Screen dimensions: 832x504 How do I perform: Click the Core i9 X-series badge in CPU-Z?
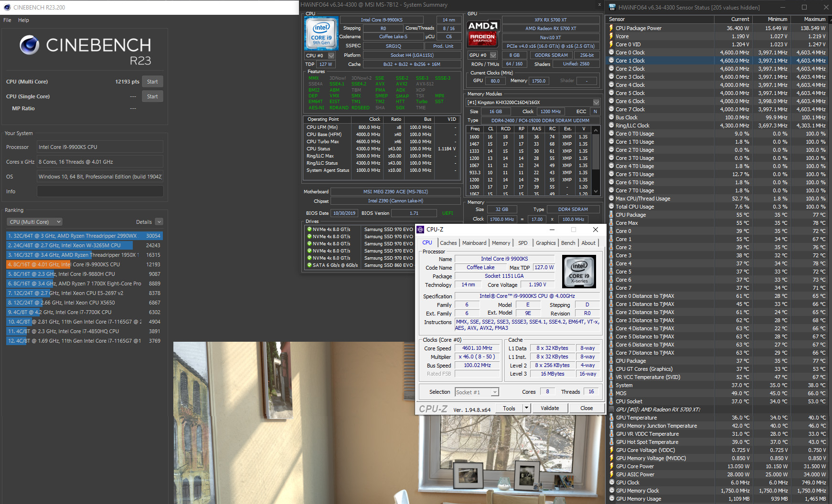579,272
